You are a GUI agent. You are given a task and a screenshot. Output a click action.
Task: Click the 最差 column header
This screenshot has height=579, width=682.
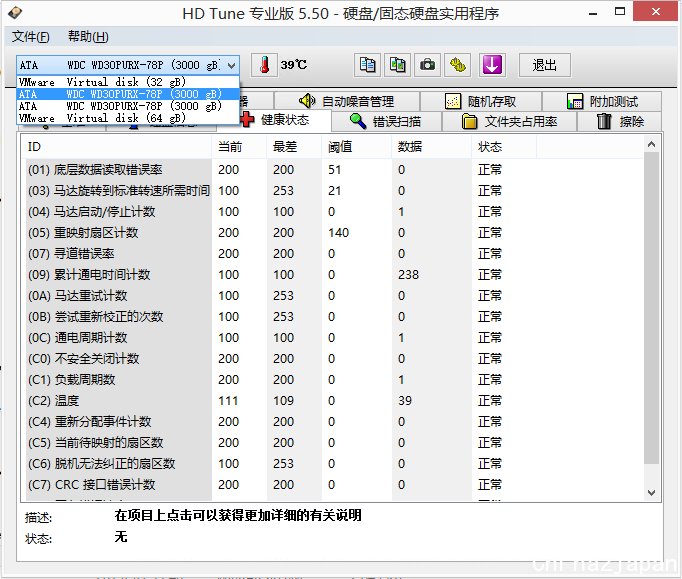pos(294,147)
